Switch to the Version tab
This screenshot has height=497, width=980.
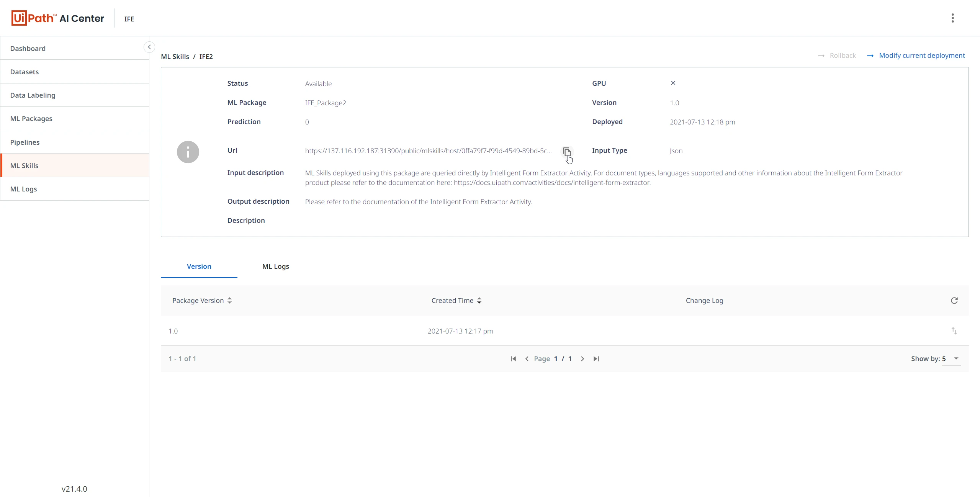coord(199,266)
